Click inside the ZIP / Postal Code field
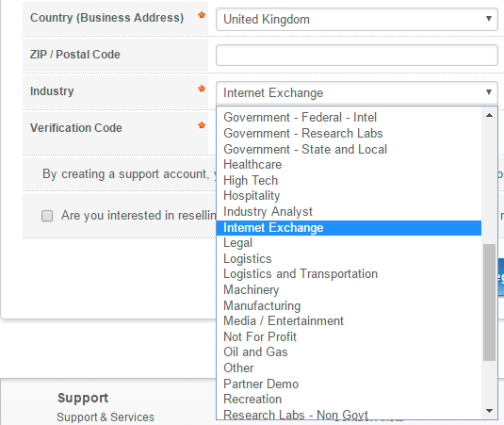 pos(357,55)
